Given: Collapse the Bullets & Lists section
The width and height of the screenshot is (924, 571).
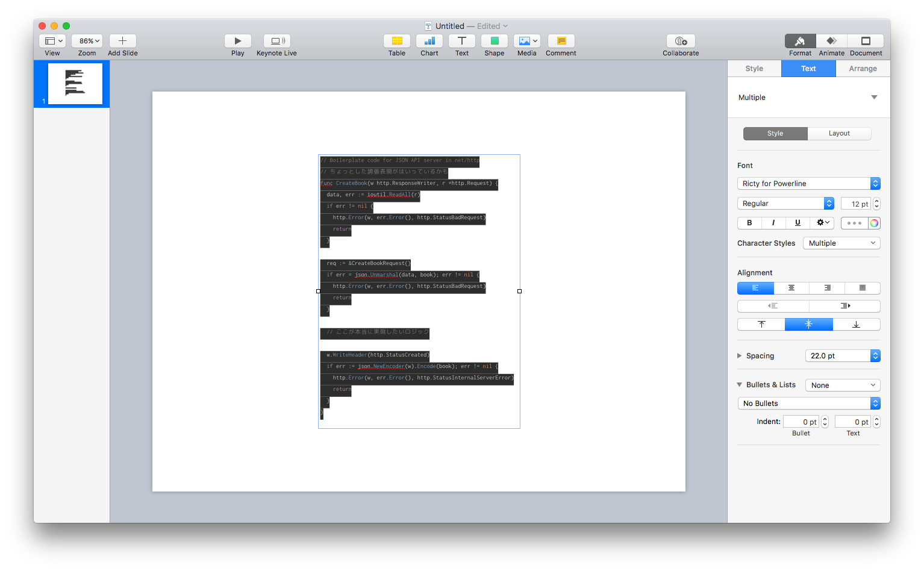Looking at the screenshot, I should tap(740, 385).
